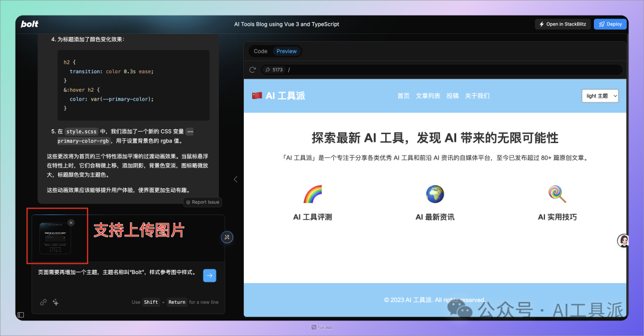Image resolution: width=644 pixels, height=336 pixels.
Task: Click the prompt text input area
Action: pyautogui.click(x=117, y=272)
